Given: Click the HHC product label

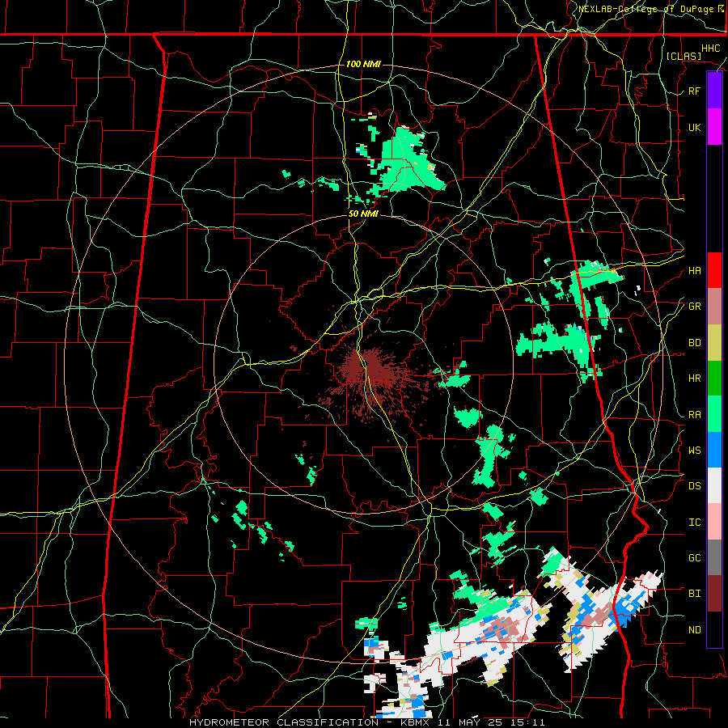Looking at the screenshot, I should (x=710, y=49).
